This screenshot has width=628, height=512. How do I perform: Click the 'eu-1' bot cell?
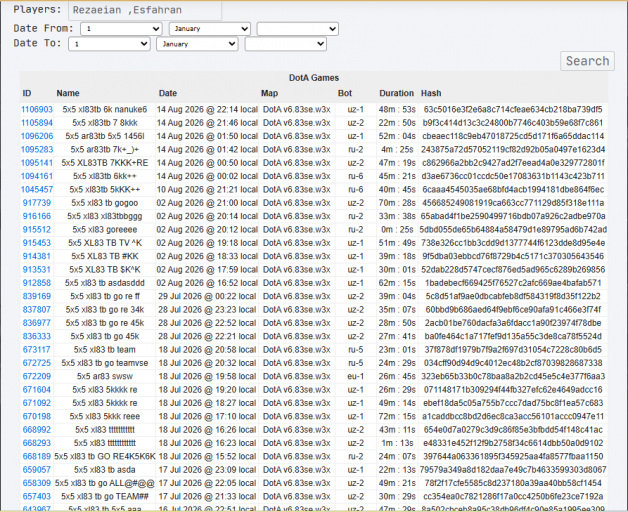pyautogui.click(x=356, y=376)
